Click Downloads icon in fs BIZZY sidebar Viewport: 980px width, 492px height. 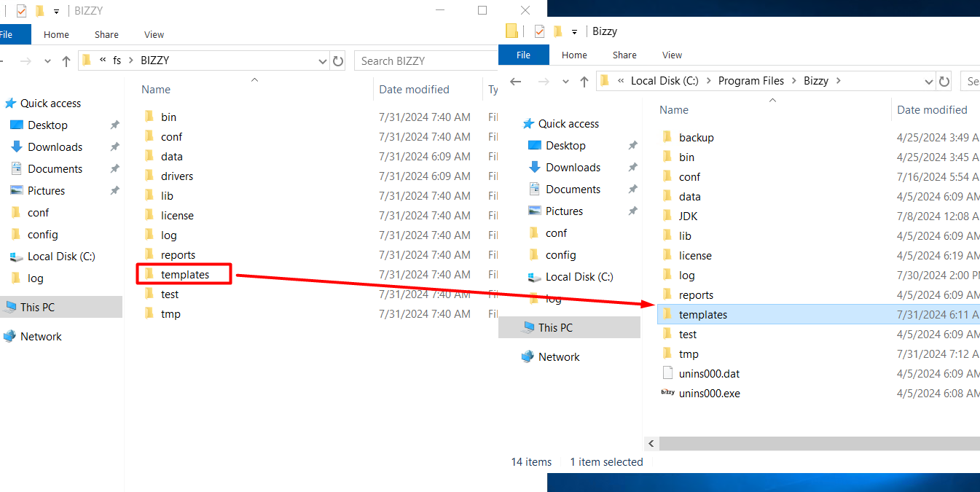coord(17,147)
